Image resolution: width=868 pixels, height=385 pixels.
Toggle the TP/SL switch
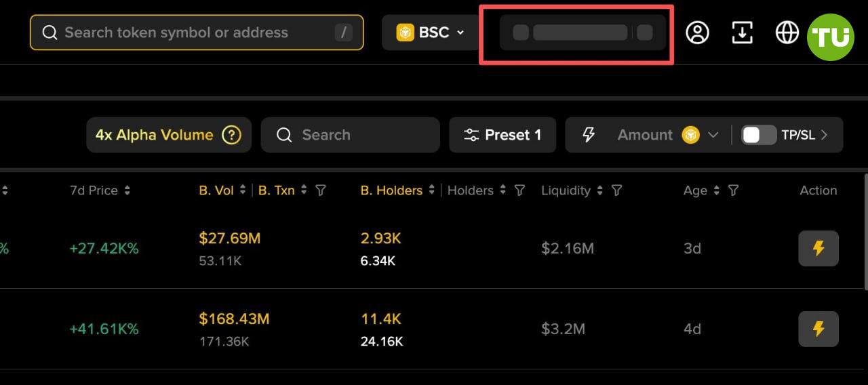pos(759,135)
